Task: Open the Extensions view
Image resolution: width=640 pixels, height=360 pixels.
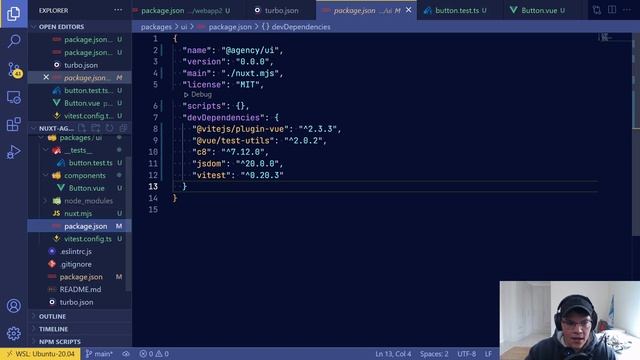Action: pyautogui.click(x=13, y=124)
